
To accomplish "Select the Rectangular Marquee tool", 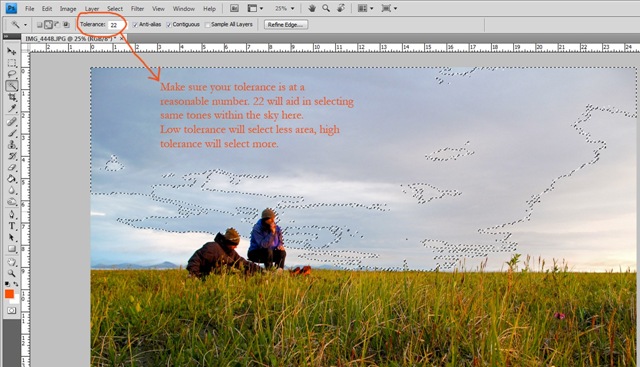I will [x=11, y=63].
